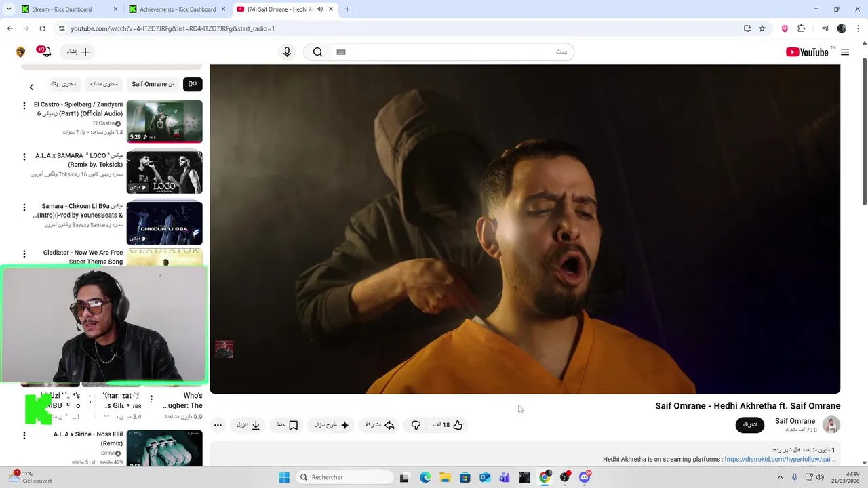868x488 pixels.
Task: Click the address bar URL
Action: 173,28
